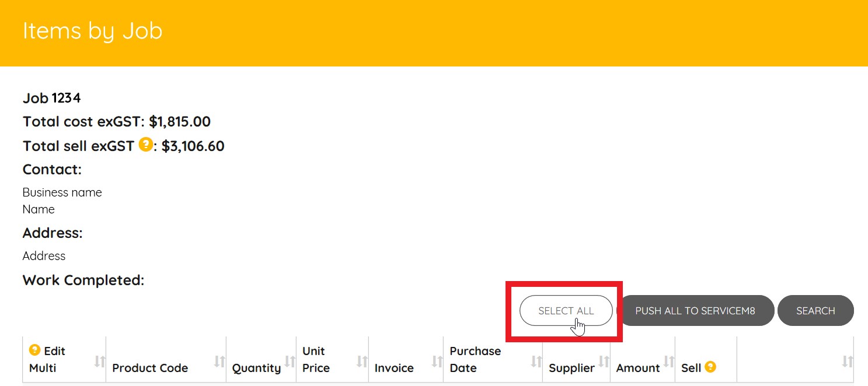Click the help icon next to Sell header
This screenshot has height=386, width=868.
710,367
